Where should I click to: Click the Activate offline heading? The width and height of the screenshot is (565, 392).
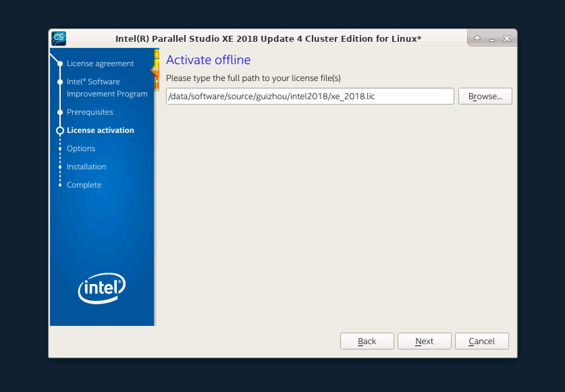208,60
